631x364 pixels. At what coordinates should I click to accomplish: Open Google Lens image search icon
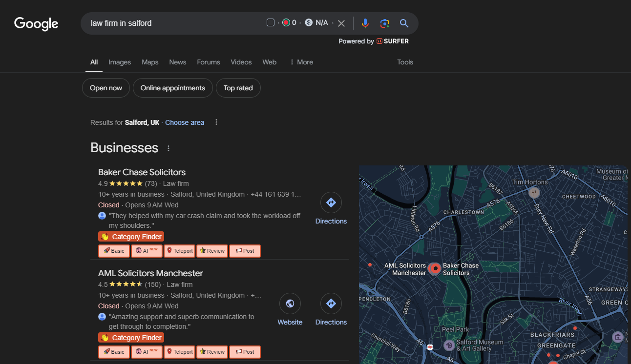point(385,23)
